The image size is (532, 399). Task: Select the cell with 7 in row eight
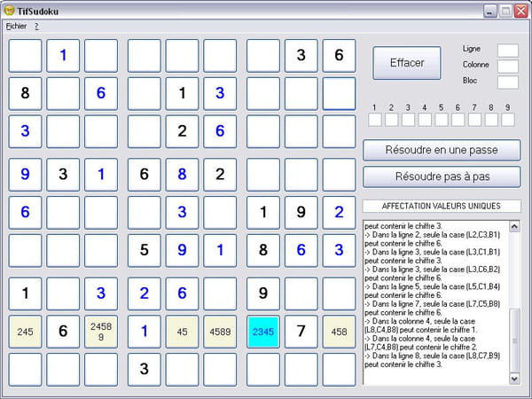(x=301, y=332)
